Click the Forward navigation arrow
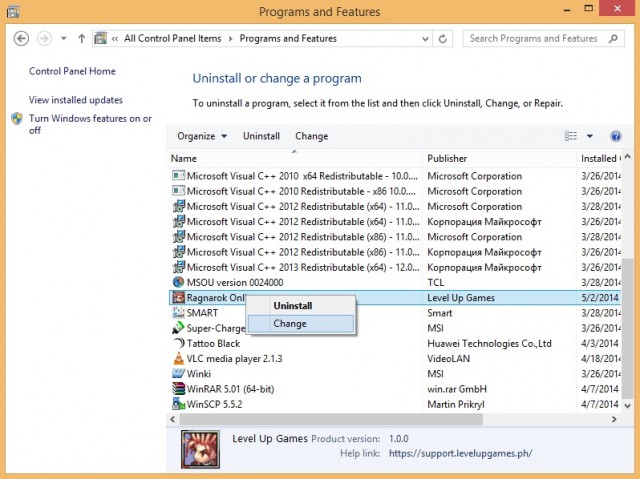Screen dimensions: 640x479 tap(44, 39)
